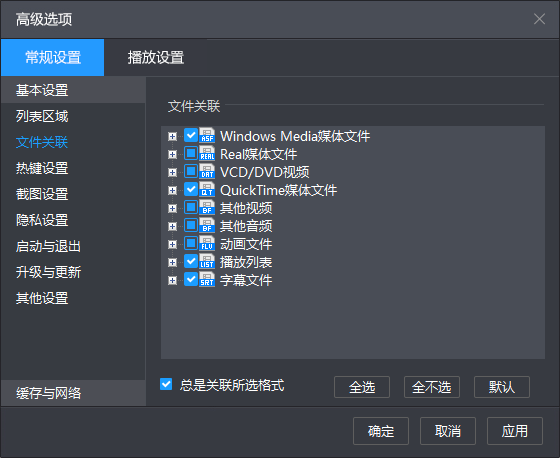The width and height of the screenshot is (560, 458).
Task: Uncheck QuickTime媒体文件 checkbox
Action: [x=191, y=189]
